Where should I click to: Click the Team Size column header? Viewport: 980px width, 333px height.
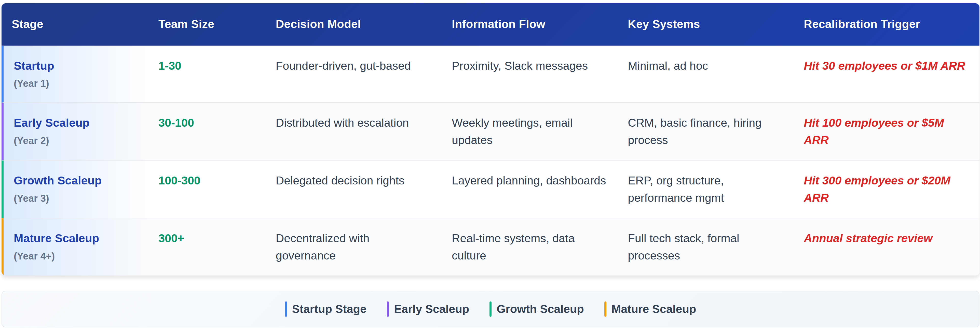pyautogui.click(x=186, y=24)
